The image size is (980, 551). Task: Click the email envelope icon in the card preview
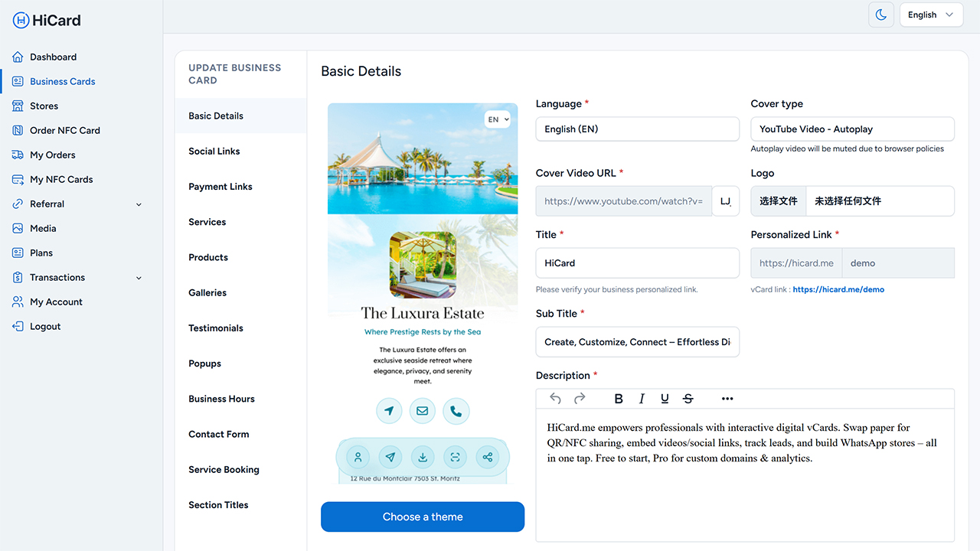(423, 411)
